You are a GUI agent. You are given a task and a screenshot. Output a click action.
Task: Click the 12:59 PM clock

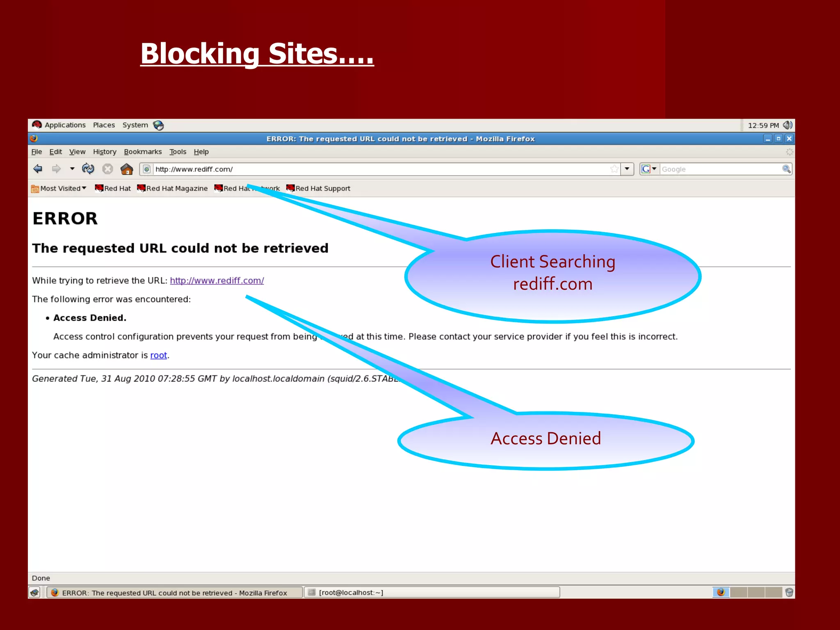(763, 126)
